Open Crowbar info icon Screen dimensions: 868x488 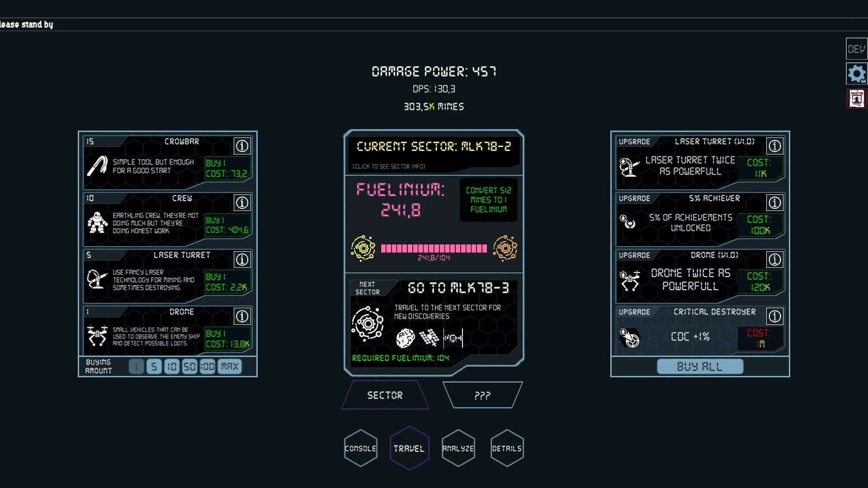(x=242, y=146)
